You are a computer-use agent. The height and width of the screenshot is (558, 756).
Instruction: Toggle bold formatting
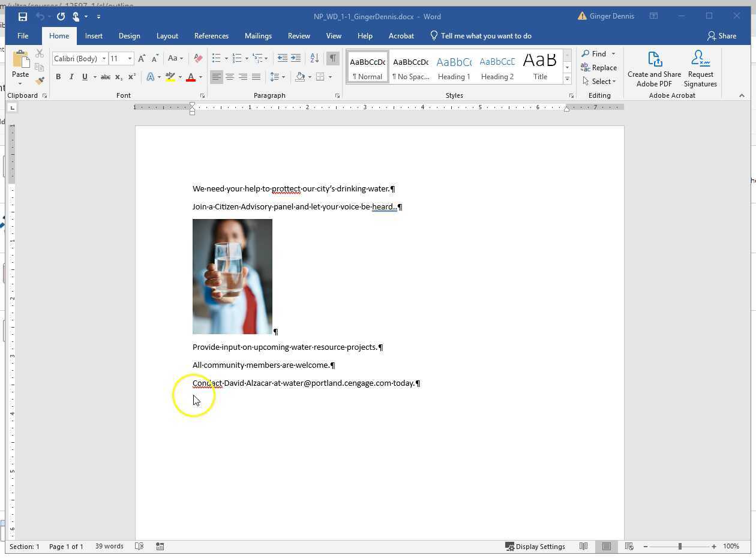58,77
